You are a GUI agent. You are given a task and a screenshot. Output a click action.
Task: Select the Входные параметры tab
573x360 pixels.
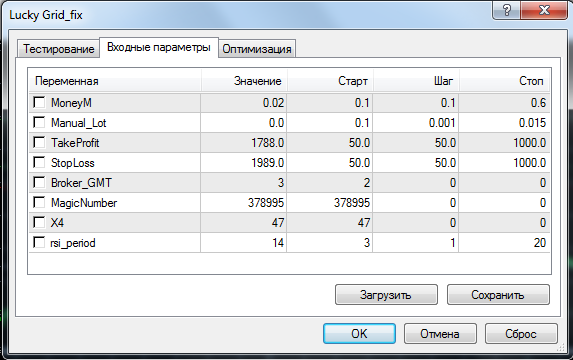(x=159, y=47)
